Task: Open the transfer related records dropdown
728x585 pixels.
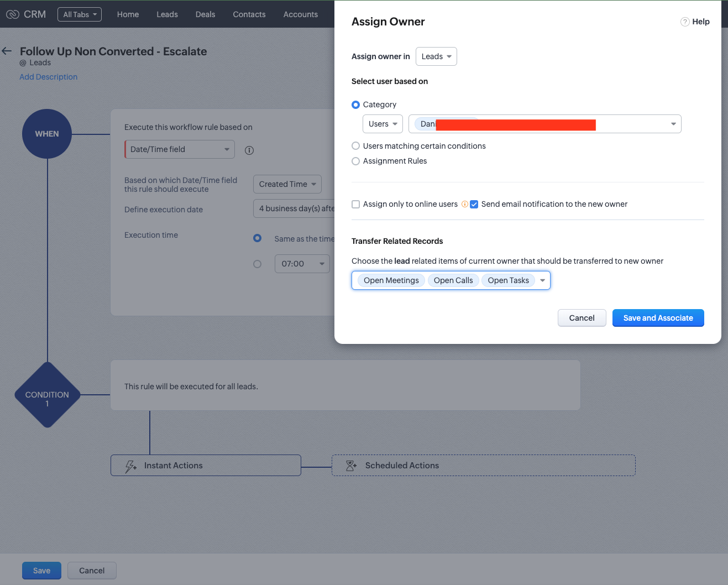Action: 542,280
